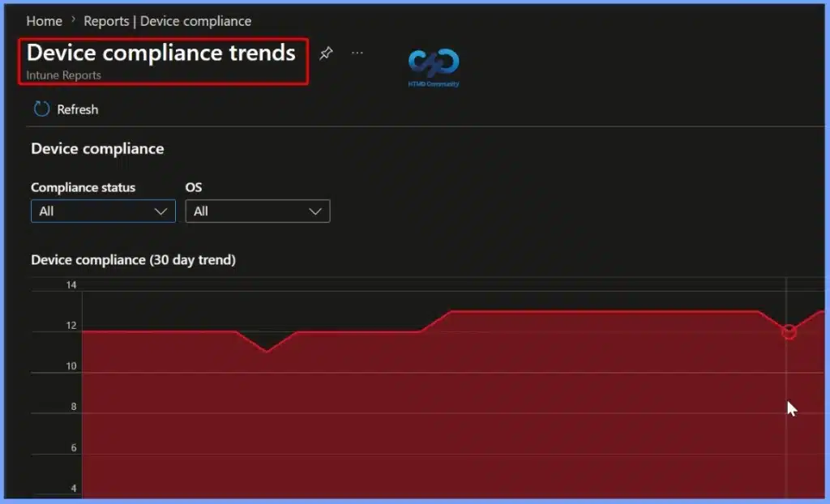The width and height of the screenshot is (830, 504).
Task: Open Reports | Device compliance breadcrumb
Action: point(167,21)
